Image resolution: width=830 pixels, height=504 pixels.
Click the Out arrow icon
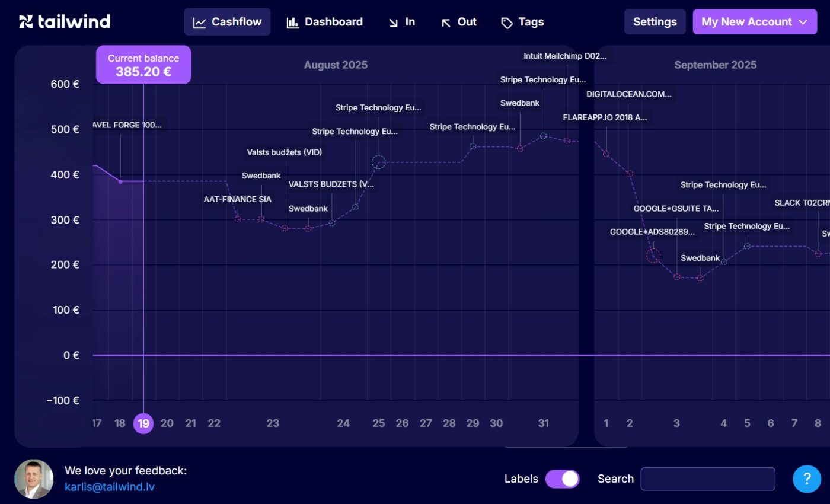pyautogui.click(x=446, y=23)
